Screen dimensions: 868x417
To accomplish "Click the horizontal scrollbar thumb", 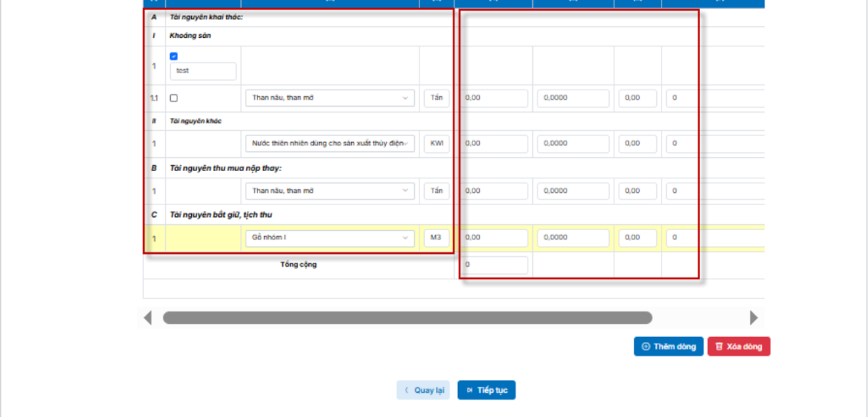I will coord(407,318).
